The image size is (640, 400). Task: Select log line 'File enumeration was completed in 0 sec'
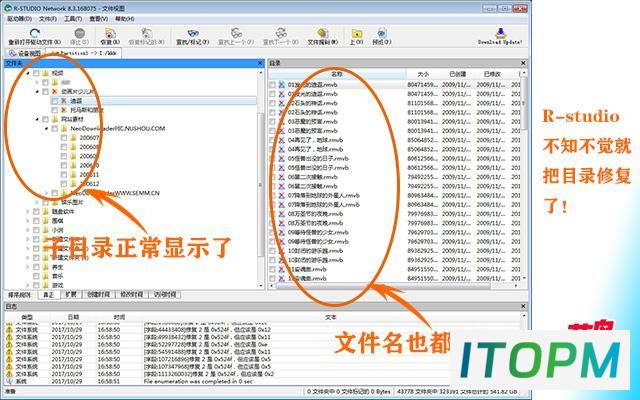coord(198,381)
